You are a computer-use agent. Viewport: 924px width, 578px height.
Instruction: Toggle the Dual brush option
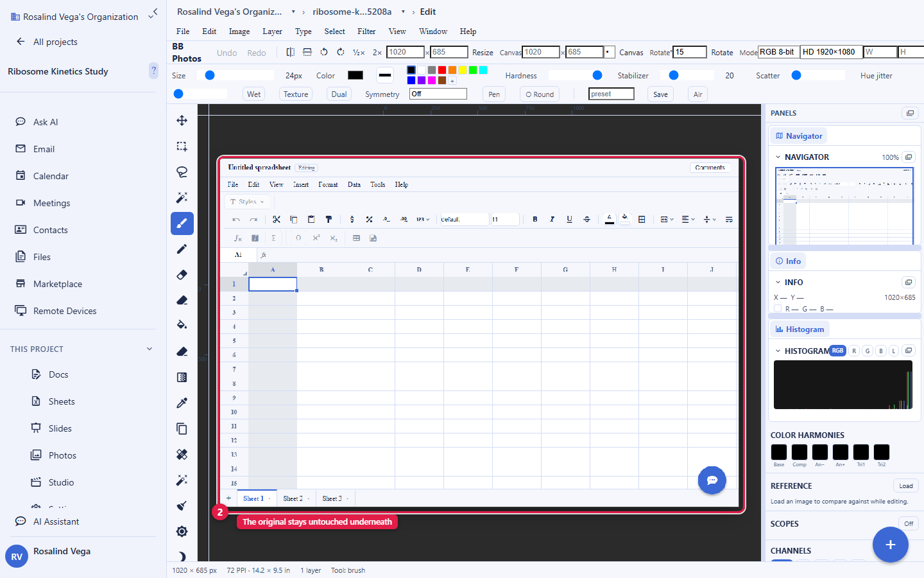coord(339,94)
